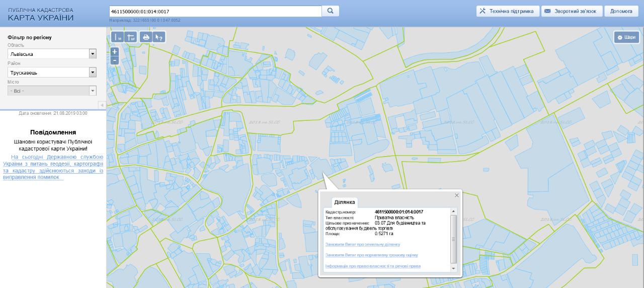Click the search magnifier button
Image resolution: width=644 pixels, height=288 pixels.
(331, 11)
